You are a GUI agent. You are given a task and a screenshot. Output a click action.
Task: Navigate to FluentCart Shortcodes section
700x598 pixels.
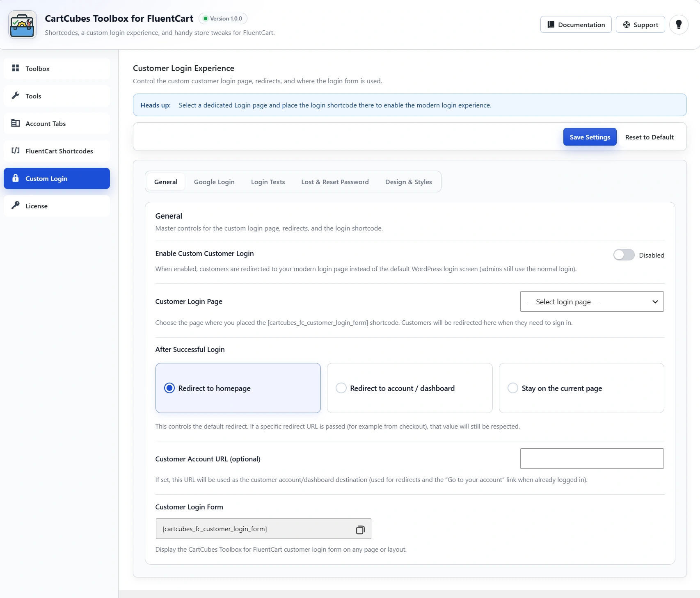(57, 151)
